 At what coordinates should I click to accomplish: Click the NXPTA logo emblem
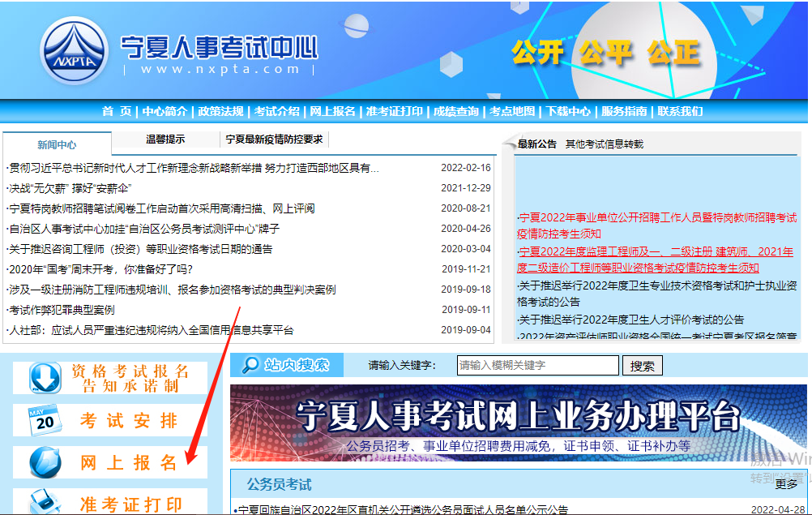[75, 51]
